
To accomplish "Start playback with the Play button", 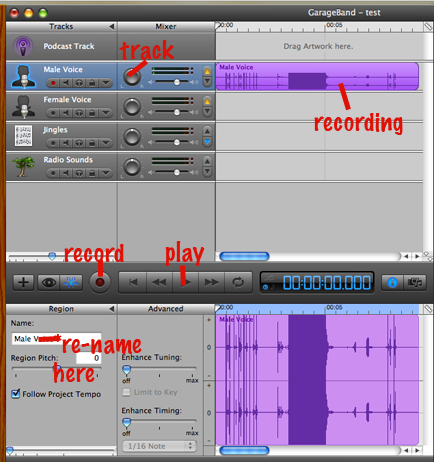I will click(185, 283).
